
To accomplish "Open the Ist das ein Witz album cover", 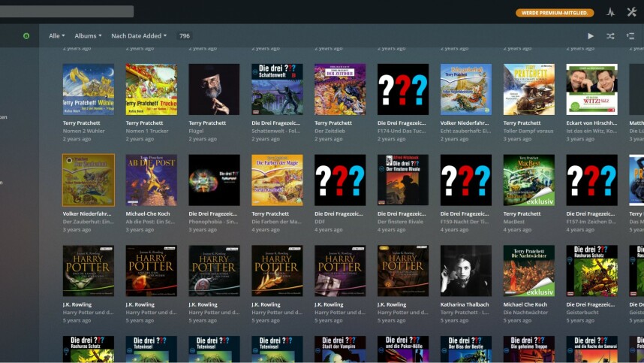I will click(x=592, y=89).
